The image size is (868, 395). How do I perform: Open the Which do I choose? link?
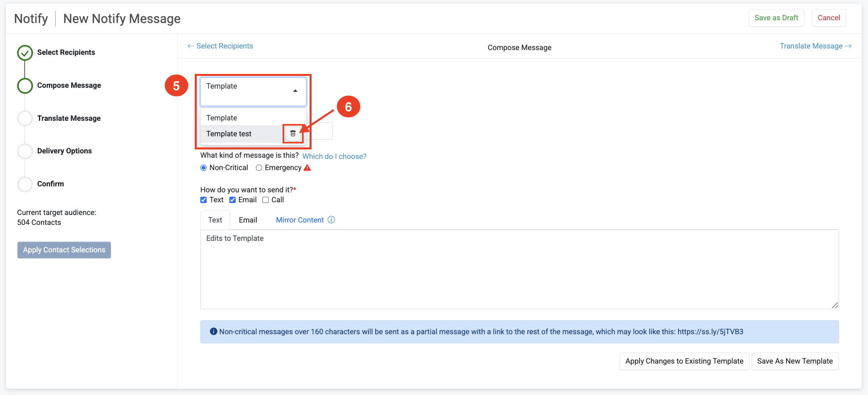coord(334,157)
